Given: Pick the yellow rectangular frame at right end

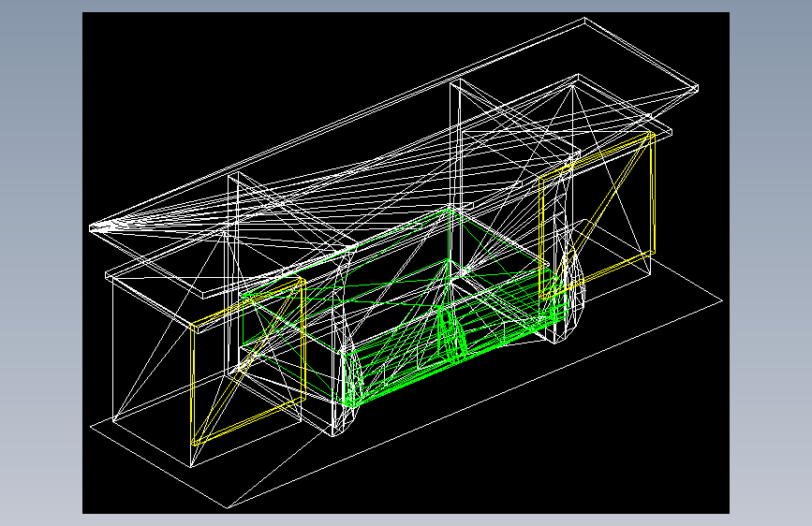Looking at the screenshot, I should pos(598,215).
